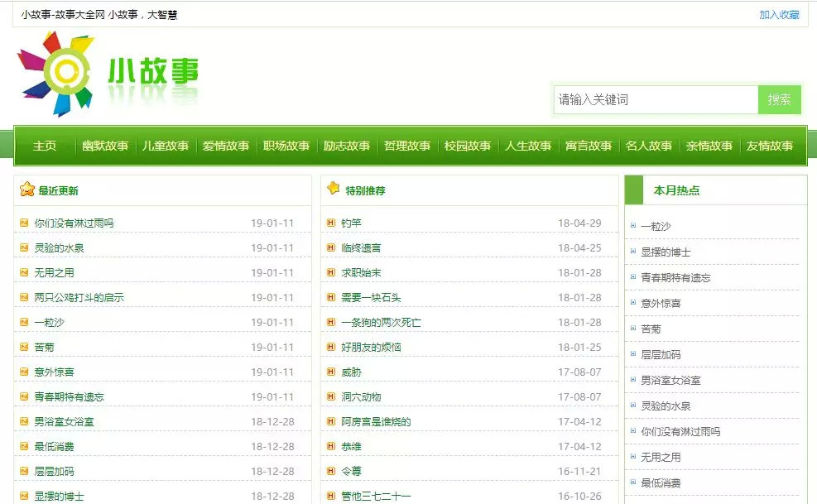Click the H icon before 威胁
817x504 pixels.
tap(330, 372)
